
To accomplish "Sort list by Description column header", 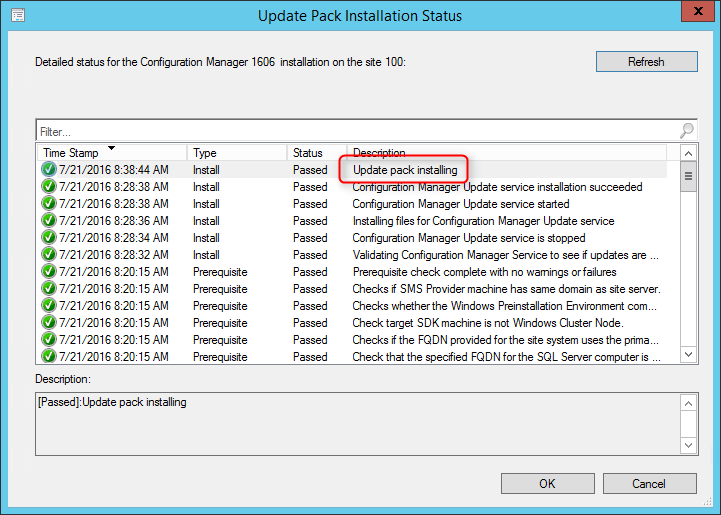I will [x=507, y=153].
